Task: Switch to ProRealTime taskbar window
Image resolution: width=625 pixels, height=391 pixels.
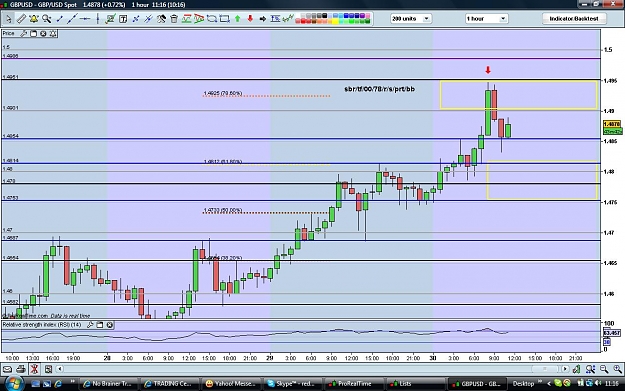Action: (353, 384)
